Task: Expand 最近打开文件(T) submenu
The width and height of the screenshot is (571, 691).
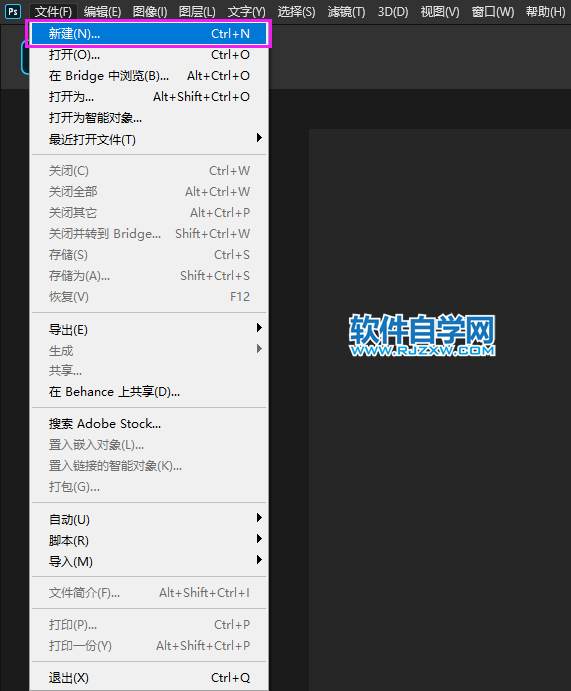Action: click(x=149, y=139)
